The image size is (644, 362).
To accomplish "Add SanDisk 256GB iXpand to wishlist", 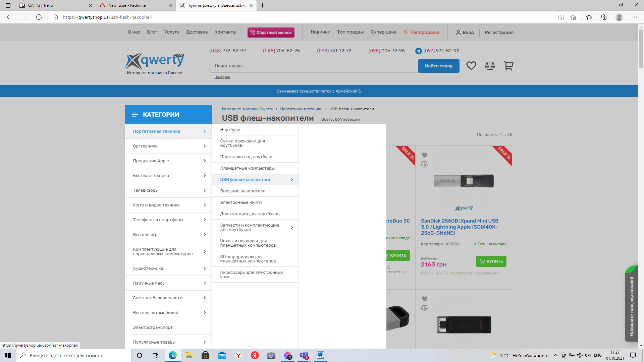I will 425,155.
